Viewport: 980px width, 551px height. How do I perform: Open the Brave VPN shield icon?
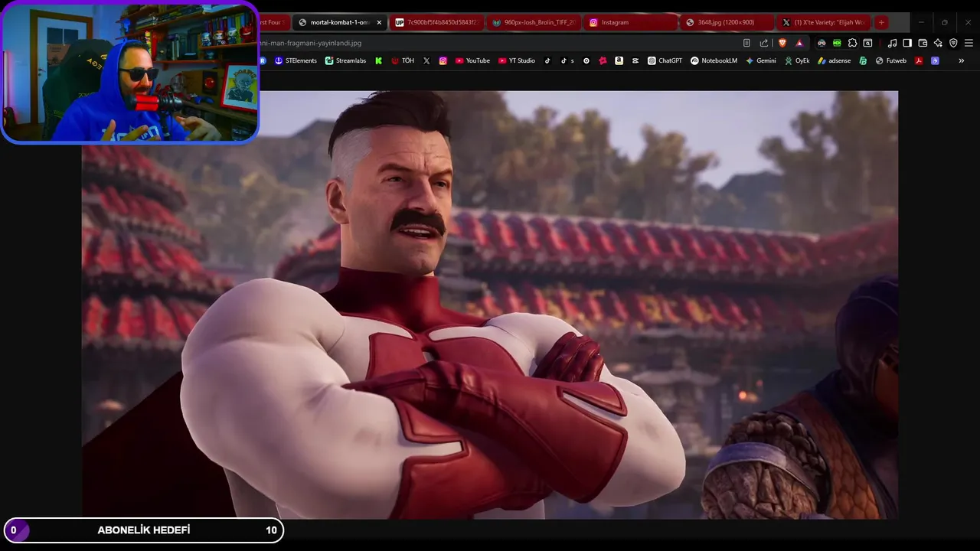point(953,43)
